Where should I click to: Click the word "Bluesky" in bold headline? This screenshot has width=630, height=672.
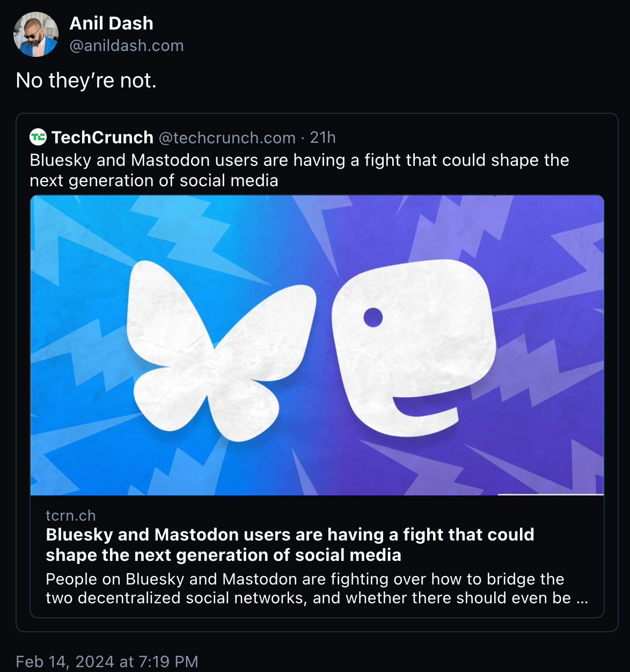[79, 535]
